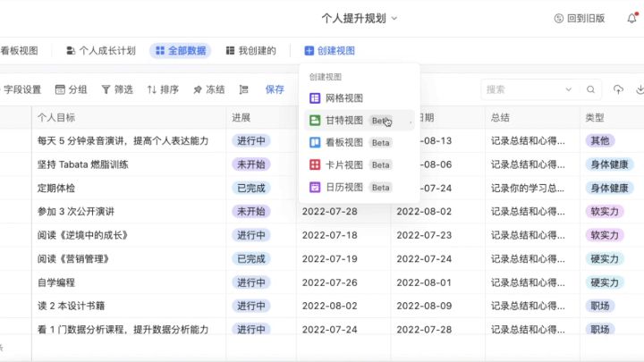This screenshot has height=362, width=644.
Task: Click the 保存 save link
Action: [x=275, y=89]
